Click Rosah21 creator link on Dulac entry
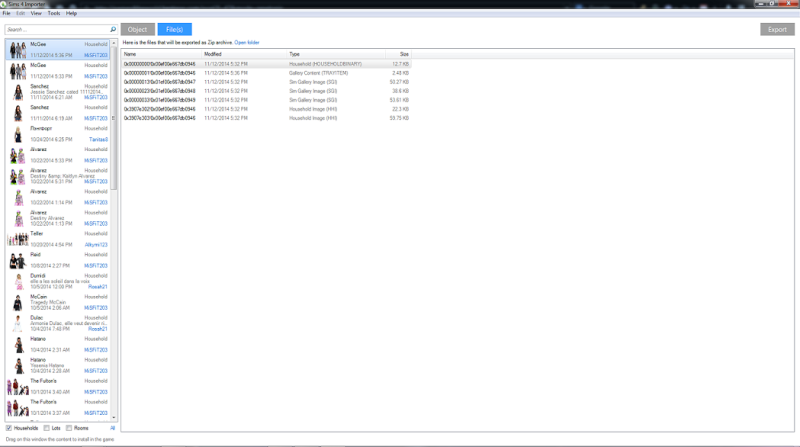 98,329
